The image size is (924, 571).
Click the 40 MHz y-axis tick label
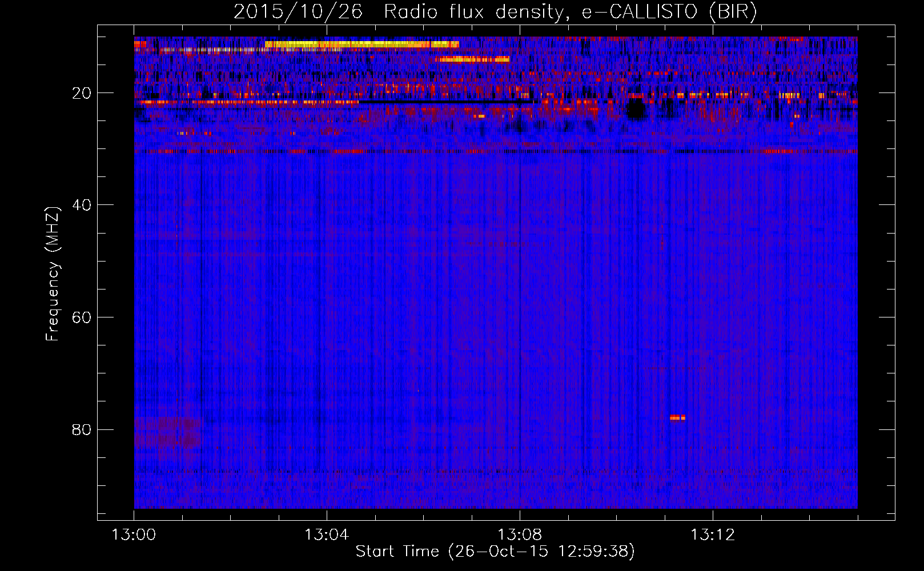pyautogui.click(x=82, y=205)
